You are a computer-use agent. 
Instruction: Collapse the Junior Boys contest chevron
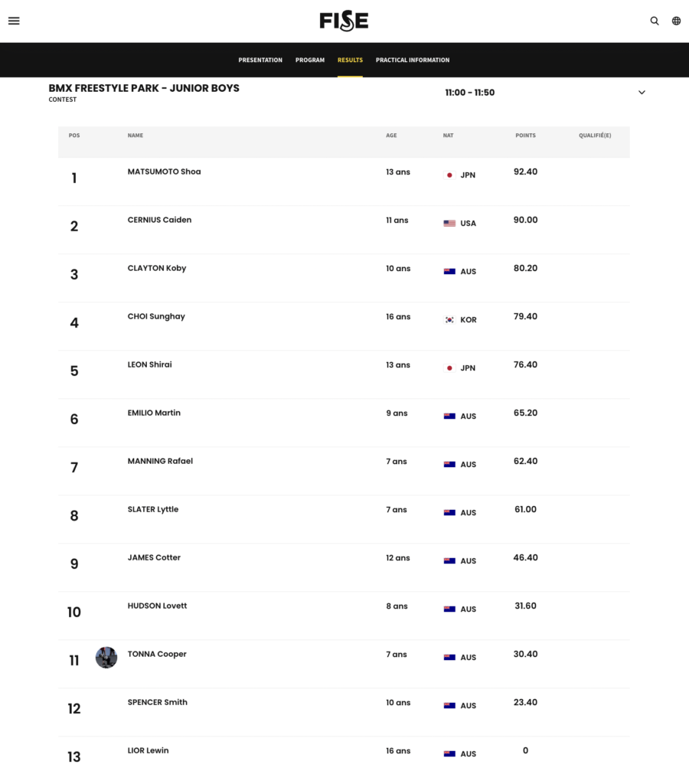(x=642, y=93)
